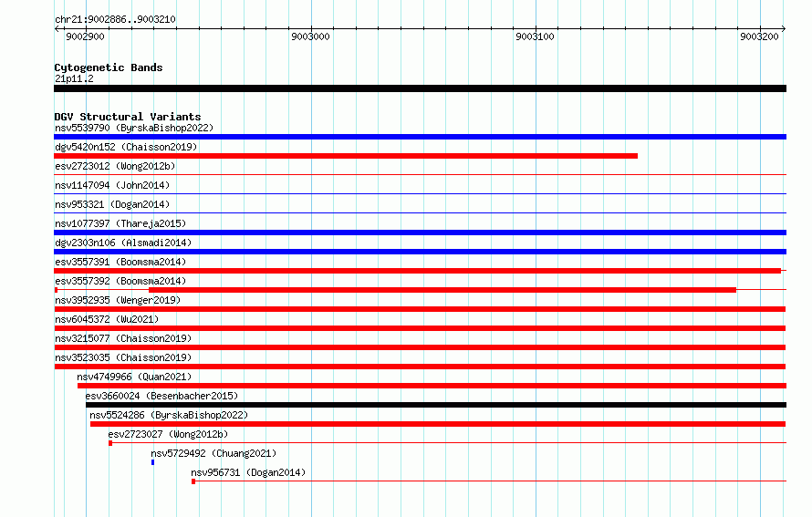Open the dgv5420n152 (Chaisson2019) label

click(x=126, y=147)
